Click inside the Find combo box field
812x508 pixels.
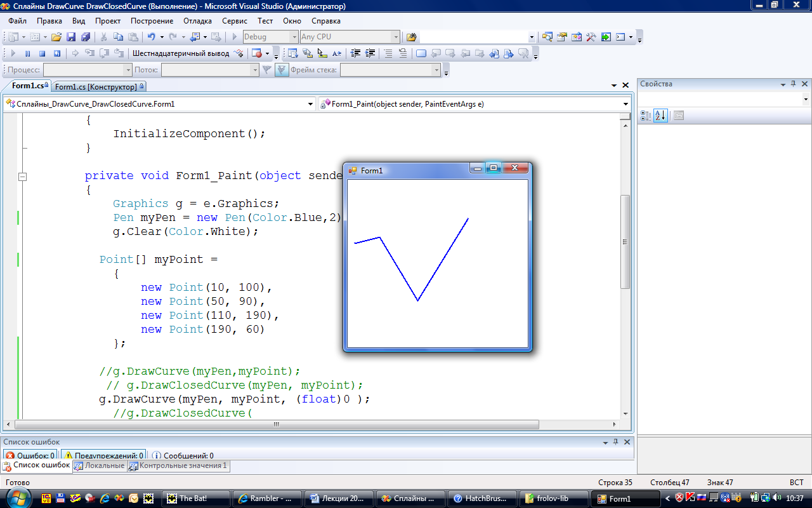tap(474, 37)
